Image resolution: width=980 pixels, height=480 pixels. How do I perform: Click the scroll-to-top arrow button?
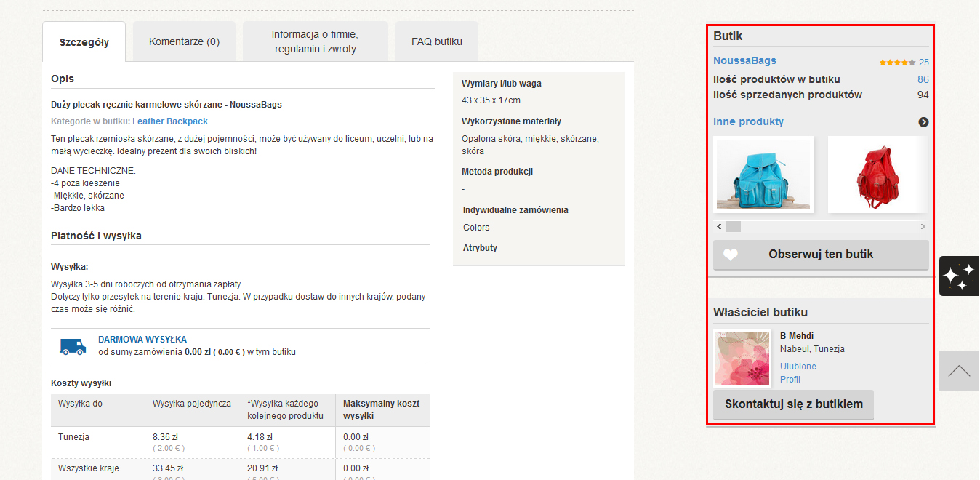(x=959, y=371)
